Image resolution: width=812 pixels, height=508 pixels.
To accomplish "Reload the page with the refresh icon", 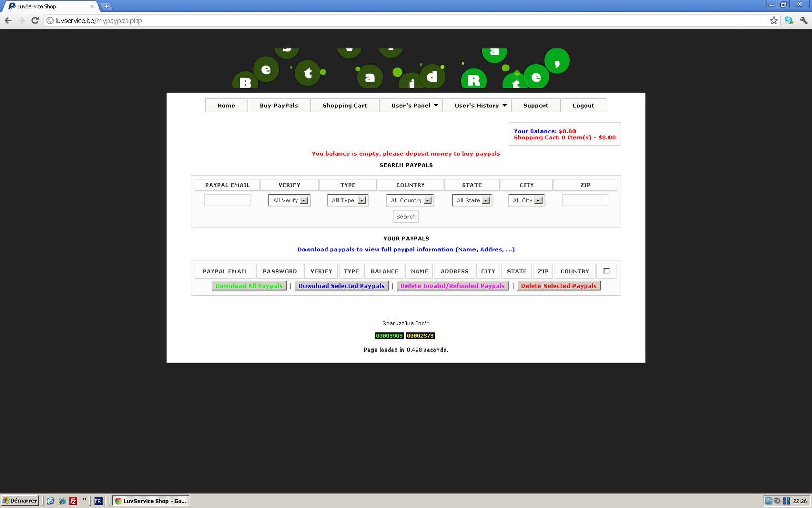I will (x=35, y=20).
